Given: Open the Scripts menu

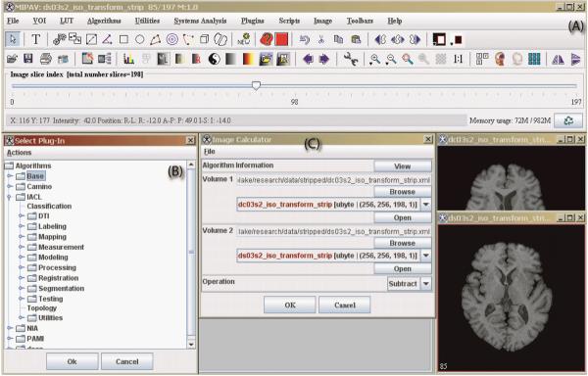Looking at the screenshot, I should click(x=289, y=21).
